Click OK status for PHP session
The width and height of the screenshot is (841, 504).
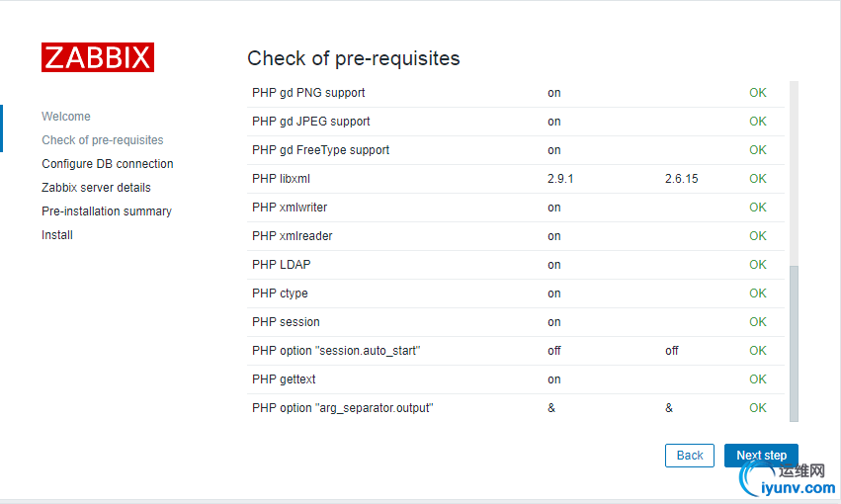pos(757,322)
